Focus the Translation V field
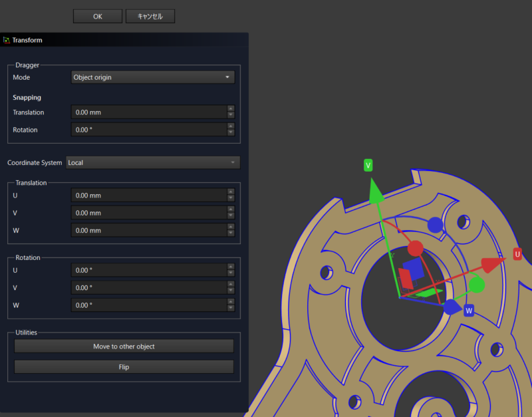532x417 pixels. coord(149,213)
